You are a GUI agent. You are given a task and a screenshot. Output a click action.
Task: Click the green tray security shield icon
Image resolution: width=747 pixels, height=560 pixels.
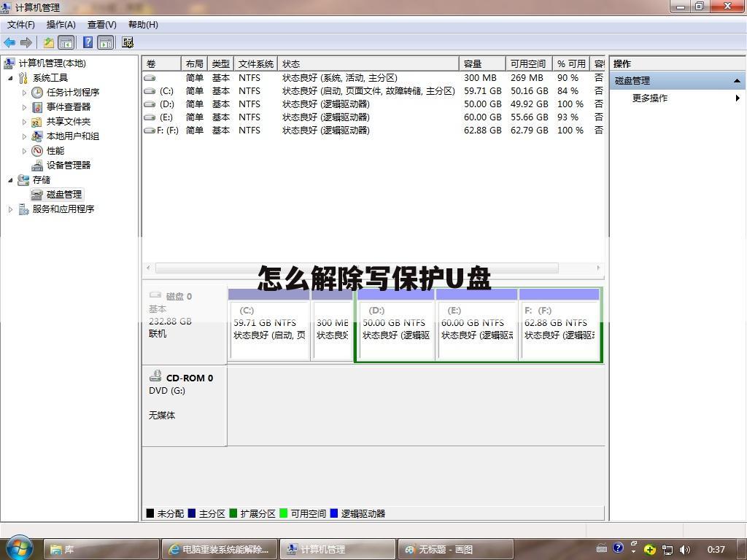pos(649,549)
